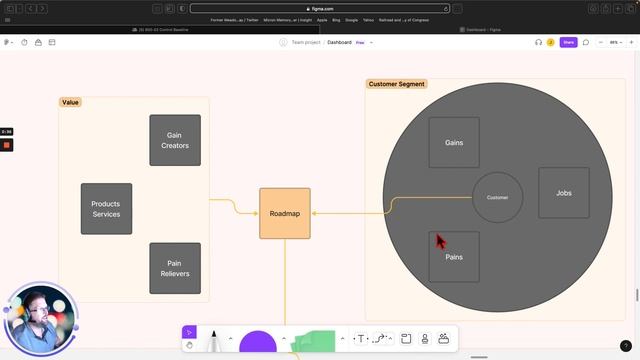Click the vertical canvas scrollbar
Viewport: 640px width, 360px height.
pos(637,295)
